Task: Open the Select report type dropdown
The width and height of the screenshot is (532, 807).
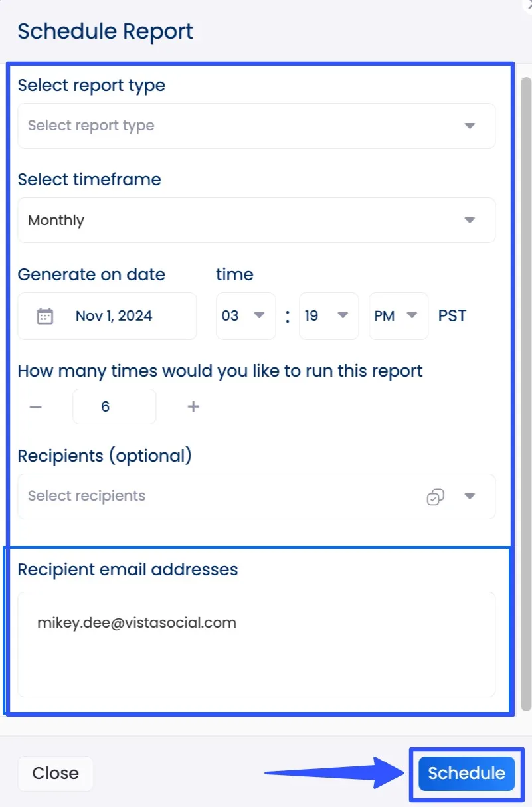Action: tap(256, 126)
